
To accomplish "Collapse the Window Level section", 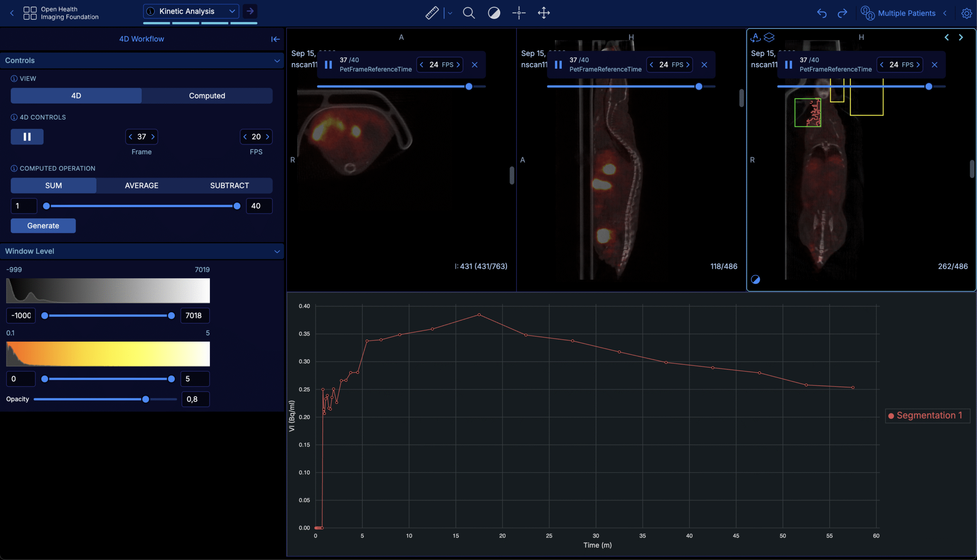I will pyautogui.click(x=277, y=251).
